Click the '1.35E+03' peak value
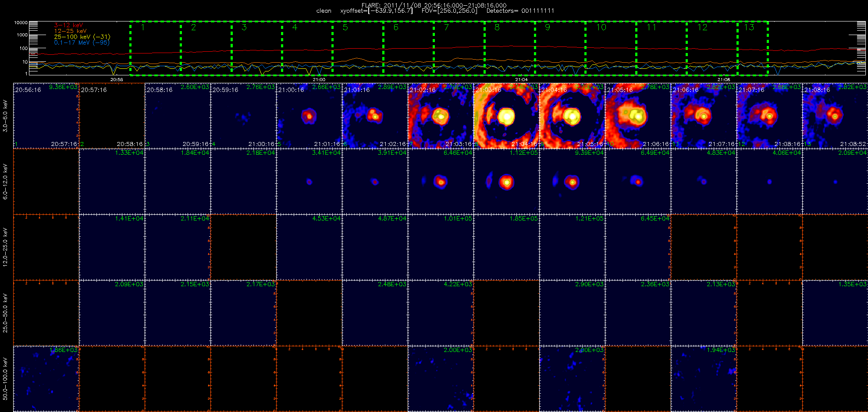 click(852, 284)
